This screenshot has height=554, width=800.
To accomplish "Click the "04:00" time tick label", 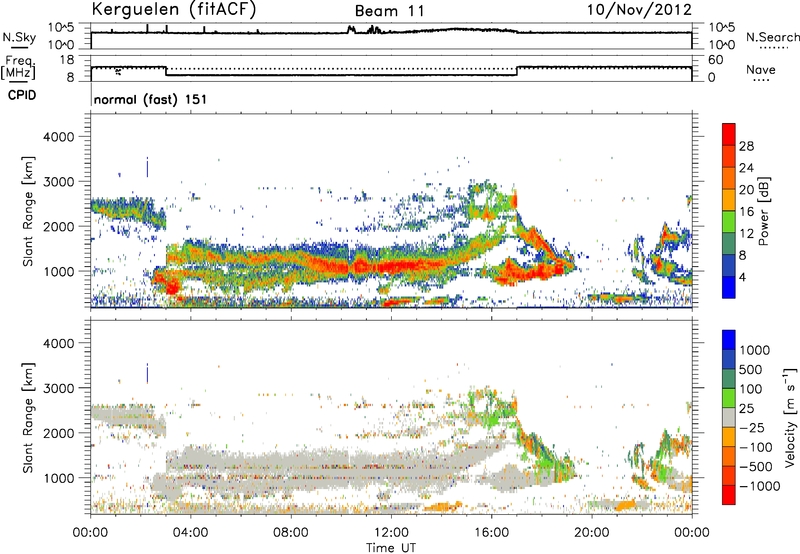I will 191,533.
